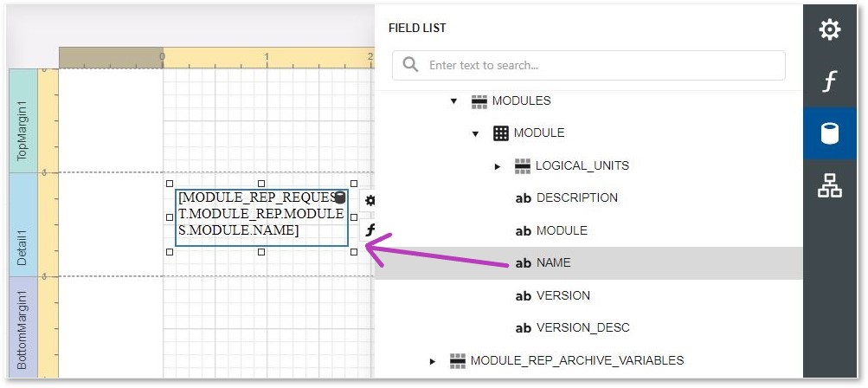The width and height of the screenshot is (868, 388).
Task: Click the label's top-middle resize handle
Action: pyautogui.click(x=261, y=184)
